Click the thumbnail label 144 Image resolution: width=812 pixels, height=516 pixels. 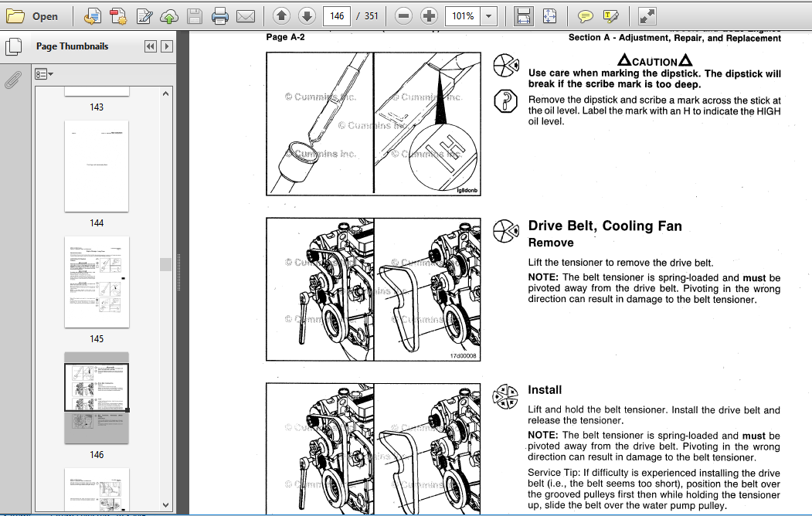(97, 223)
